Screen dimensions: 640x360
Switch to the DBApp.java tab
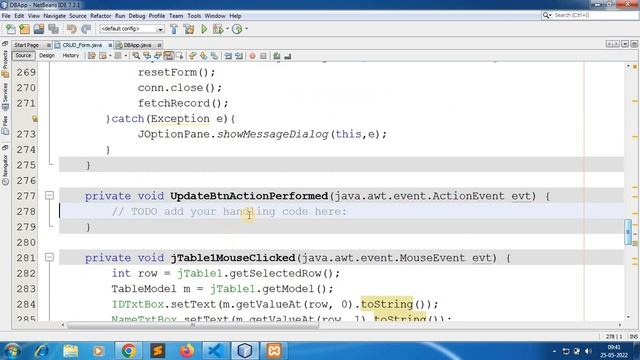point(137,45)
